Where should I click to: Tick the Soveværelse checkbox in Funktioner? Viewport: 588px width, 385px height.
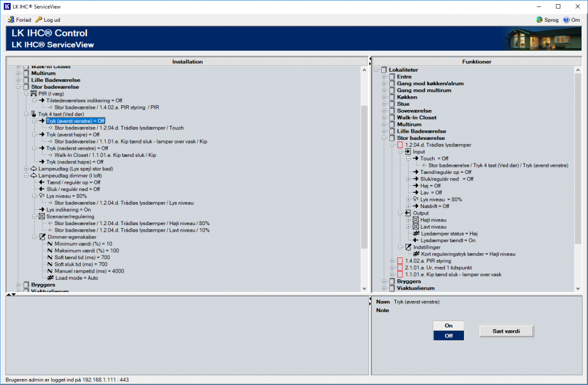point(392,111)
